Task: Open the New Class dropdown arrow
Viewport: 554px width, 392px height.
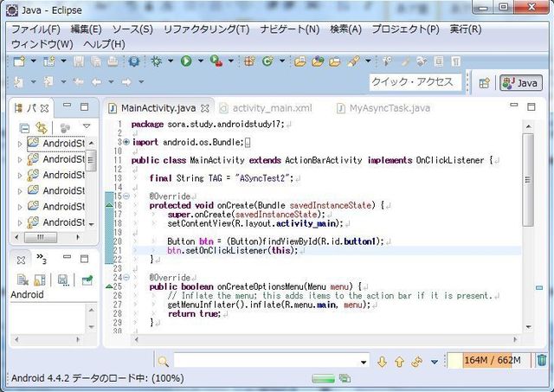Action: tap(282, 61)
